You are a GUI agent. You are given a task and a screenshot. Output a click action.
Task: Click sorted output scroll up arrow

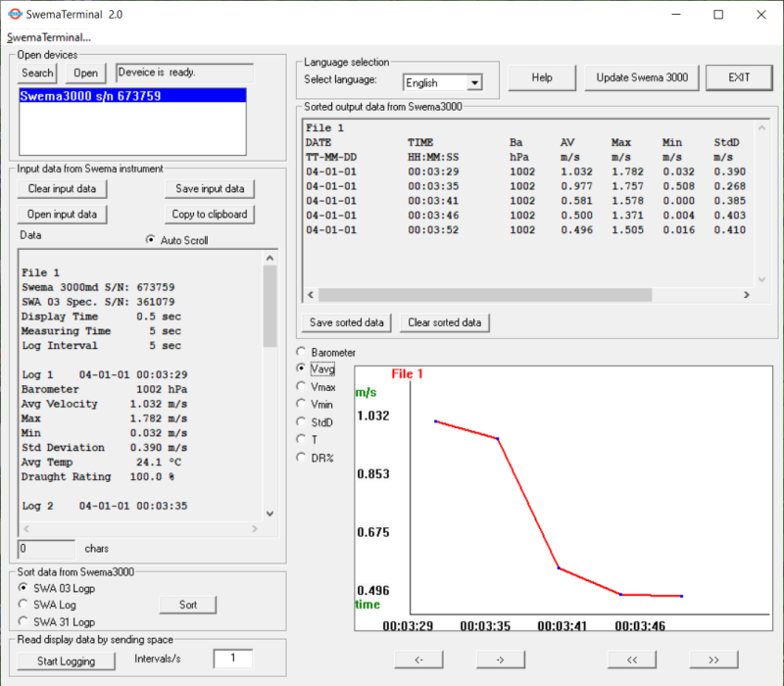[761, 128]
